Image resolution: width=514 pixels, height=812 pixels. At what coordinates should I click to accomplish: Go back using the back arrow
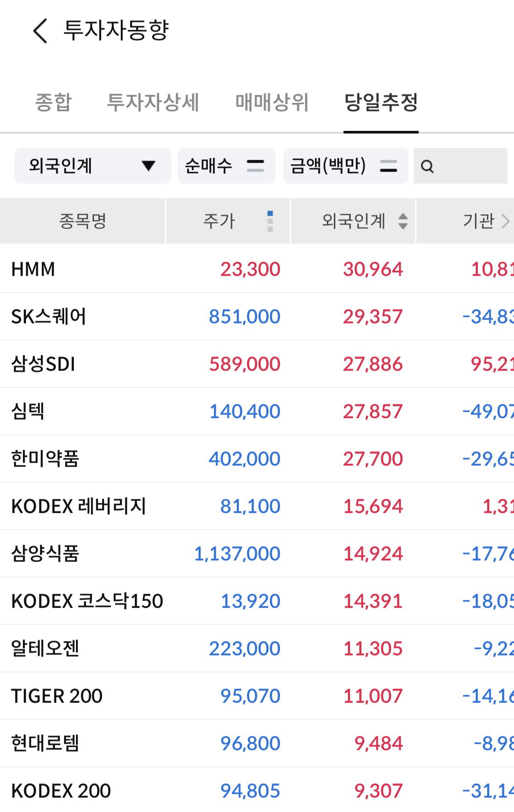40,31
